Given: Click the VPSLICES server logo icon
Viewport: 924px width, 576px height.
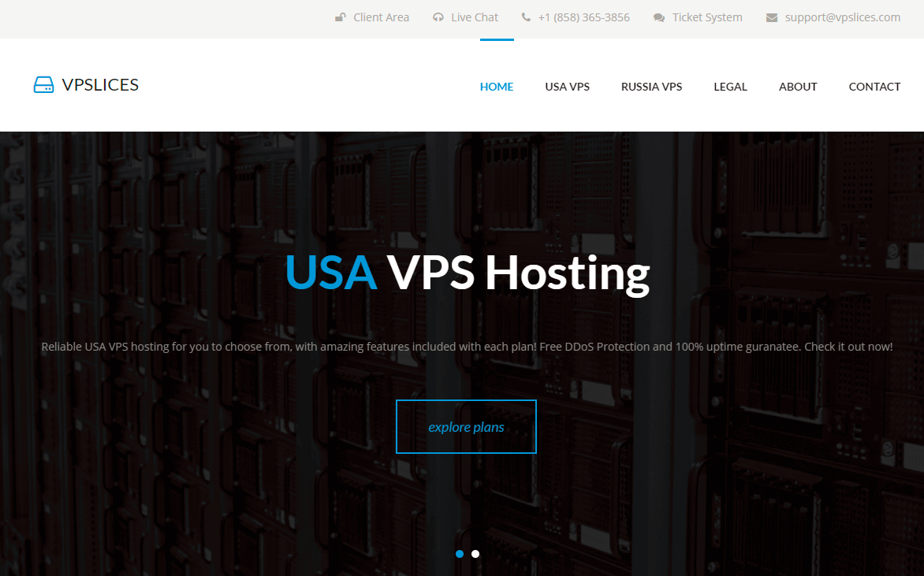Looking at the screenshot, I should click(x=43, y=85).
